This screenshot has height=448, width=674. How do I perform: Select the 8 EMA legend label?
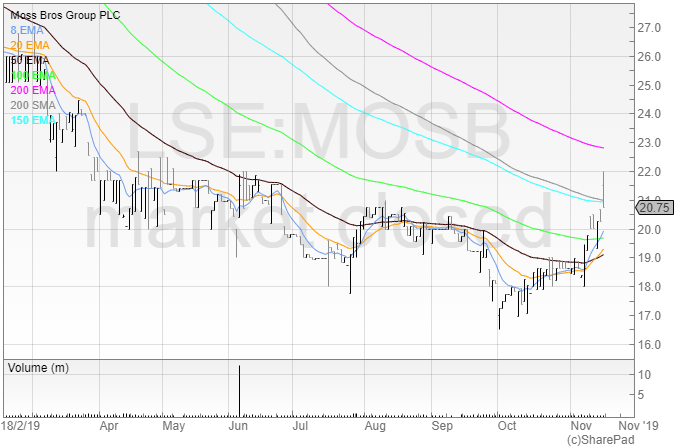[27, 31]
